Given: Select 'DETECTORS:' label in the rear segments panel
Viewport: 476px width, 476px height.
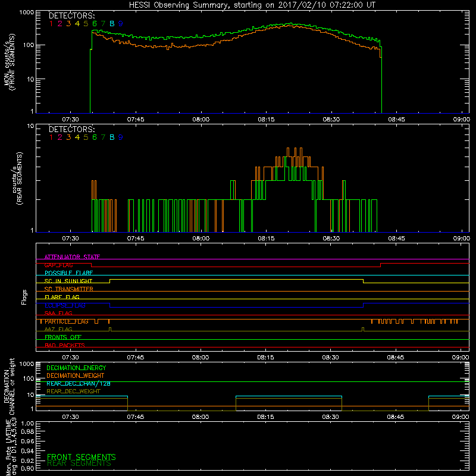Looking at the screenshot, I should coord(72,129).
